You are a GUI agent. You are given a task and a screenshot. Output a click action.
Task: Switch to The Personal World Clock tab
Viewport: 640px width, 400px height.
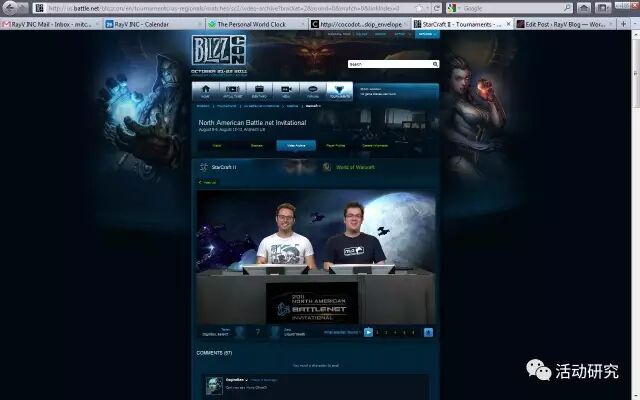[x=256, y=24]
